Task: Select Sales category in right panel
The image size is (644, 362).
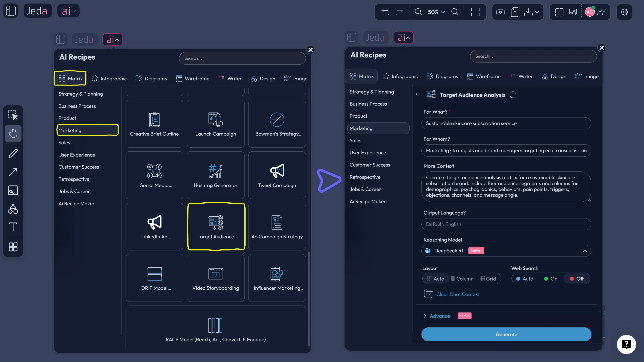Action: coord(355,140)
